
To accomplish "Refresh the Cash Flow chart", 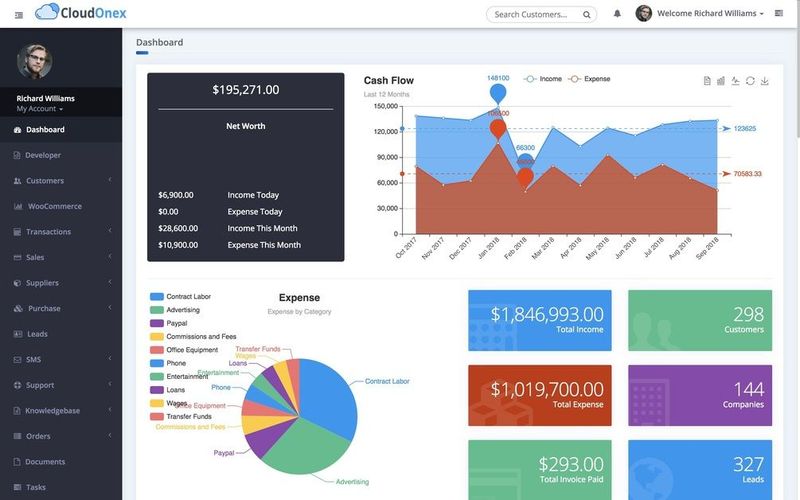I will [x=750, y=81].
